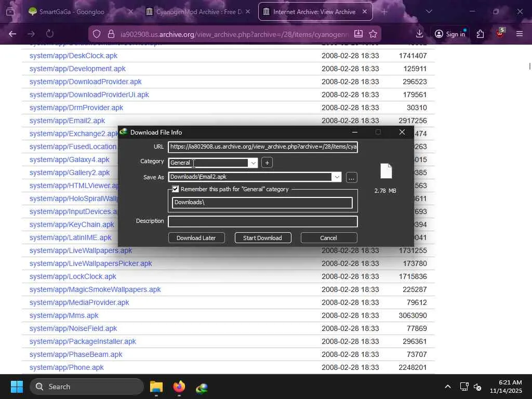Open the Windows Start menu

coord(17,387)
